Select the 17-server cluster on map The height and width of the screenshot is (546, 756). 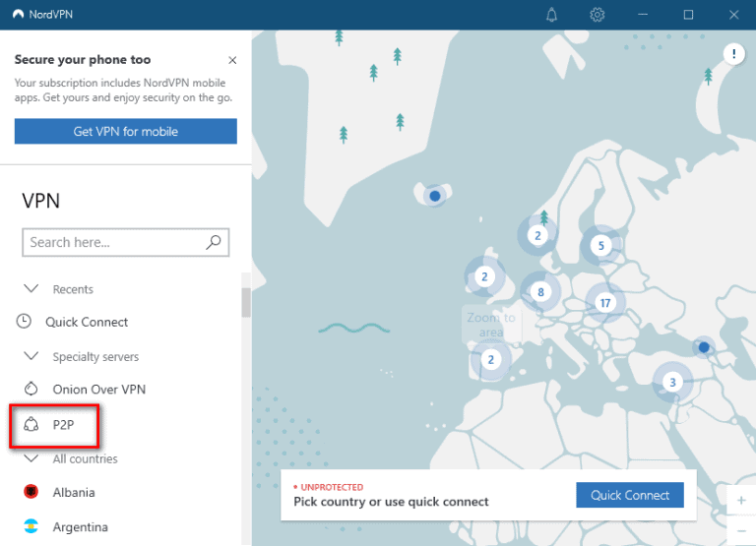605,303
